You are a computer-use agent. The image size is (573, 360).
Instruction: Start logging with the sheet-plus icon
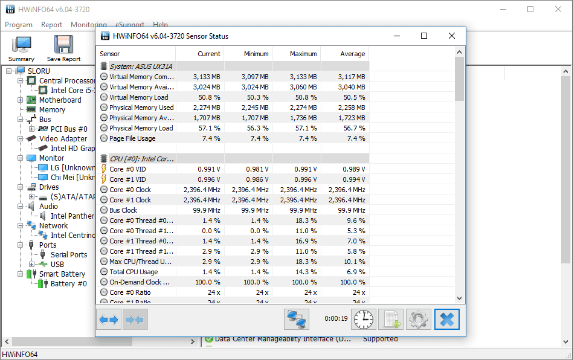[x=391, y=319]
